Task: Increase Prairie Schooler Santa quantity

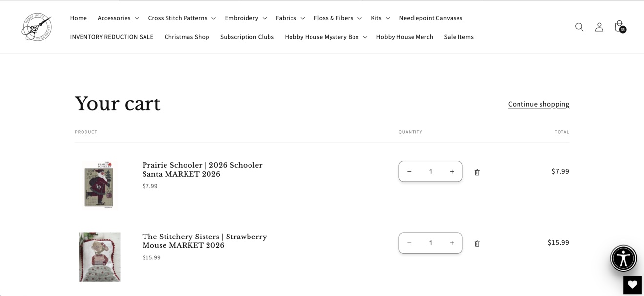Action: (x=452, y=172)
